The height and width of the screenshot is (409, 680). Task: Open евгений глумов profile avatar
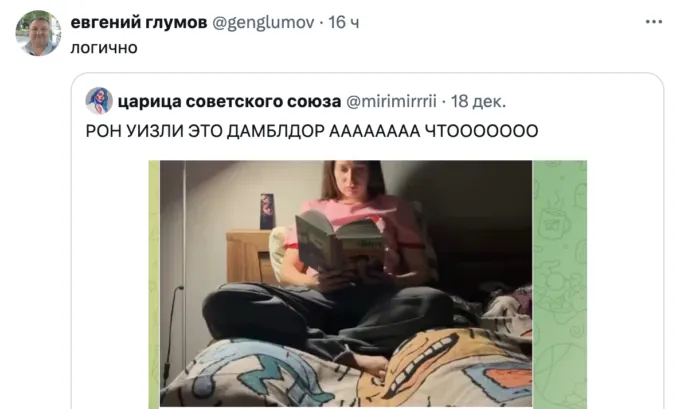pos(38,33)
